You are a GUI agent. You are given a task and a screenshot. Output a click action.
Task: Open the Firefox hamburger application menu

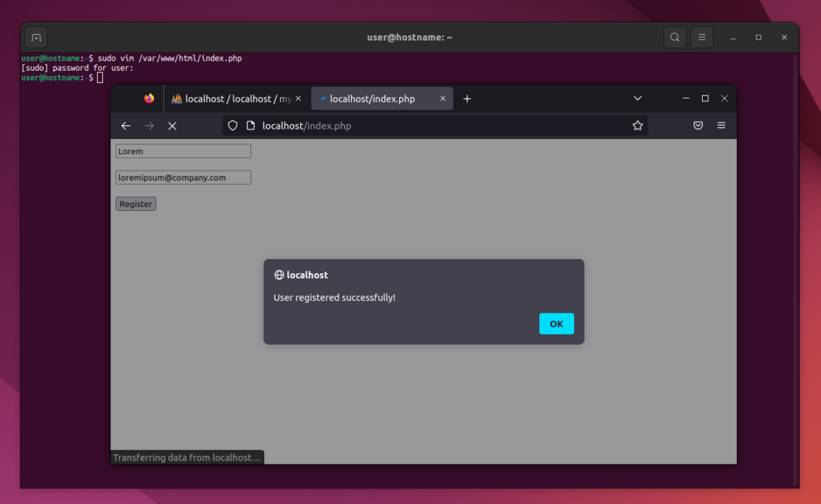(x=721, y=126)
